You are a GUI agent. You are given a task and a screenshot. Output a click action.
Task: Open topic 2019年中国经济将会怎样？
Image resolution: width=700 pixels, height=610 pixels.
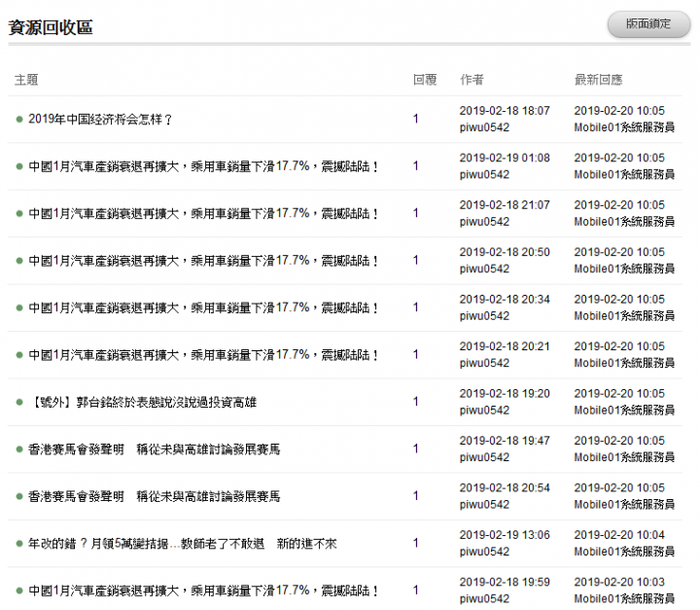pyautogui.click(x=100, y=120)
